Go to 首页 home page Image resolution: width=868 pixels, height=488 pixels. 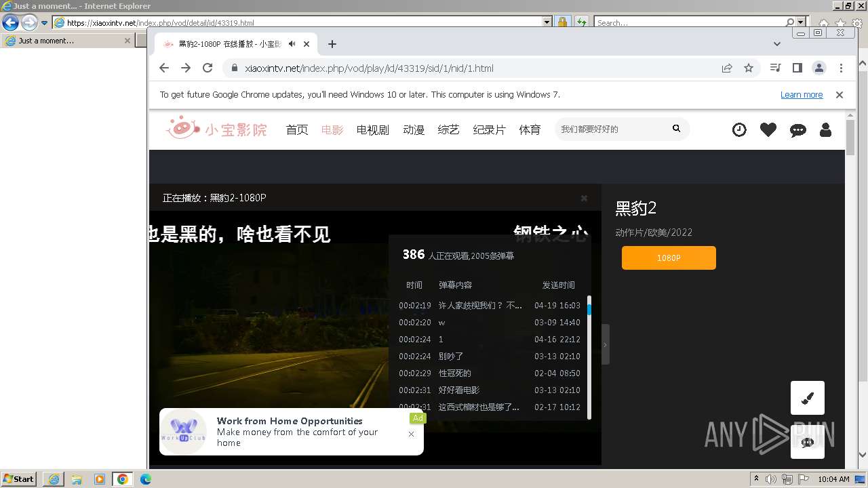tap(297, 129)
